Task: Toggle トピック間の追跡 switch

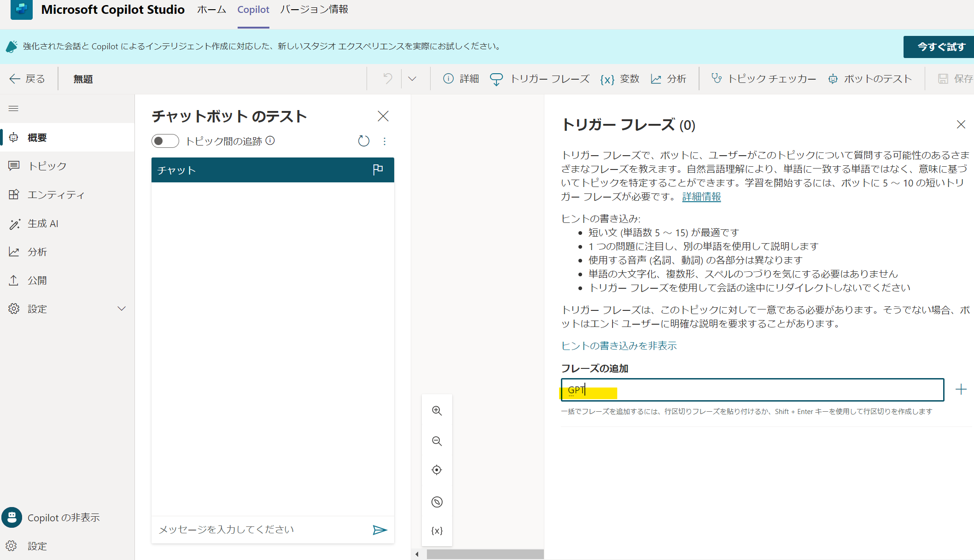Action: pyautogui.click(x=165, y=141)
